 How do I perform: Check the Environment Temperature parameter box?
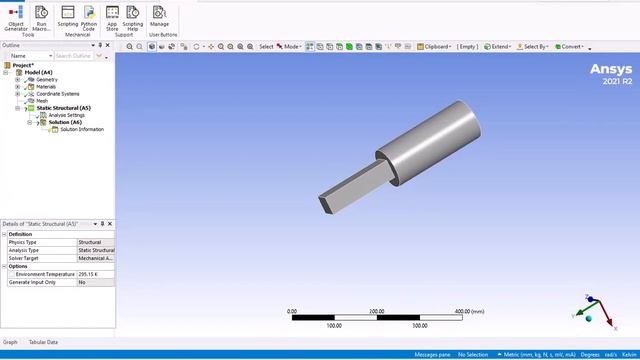(11, 274)
